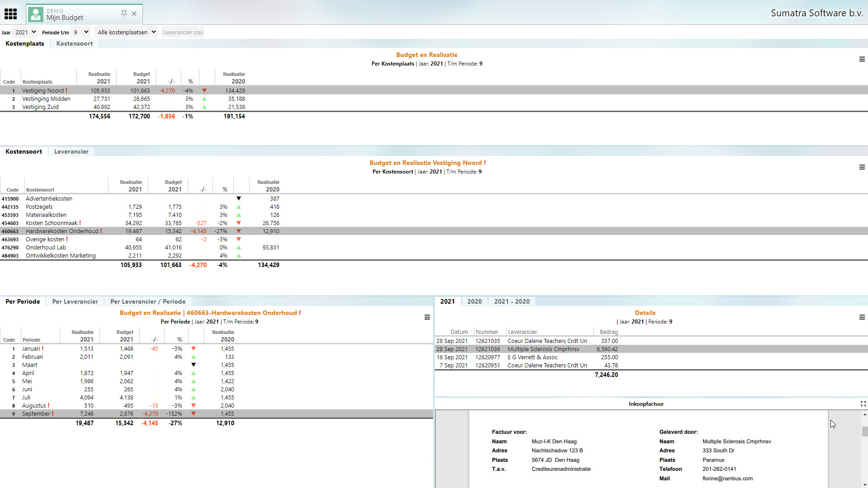Open the Per Leverancier / Periode tab

tap(148, 301)
